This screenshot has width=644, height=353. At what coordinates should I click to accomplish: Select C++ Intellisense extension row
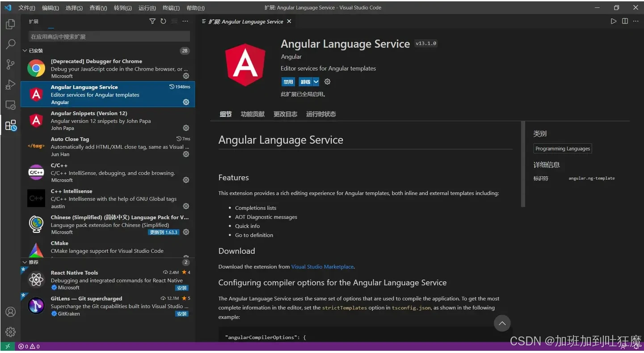[108, 198]
